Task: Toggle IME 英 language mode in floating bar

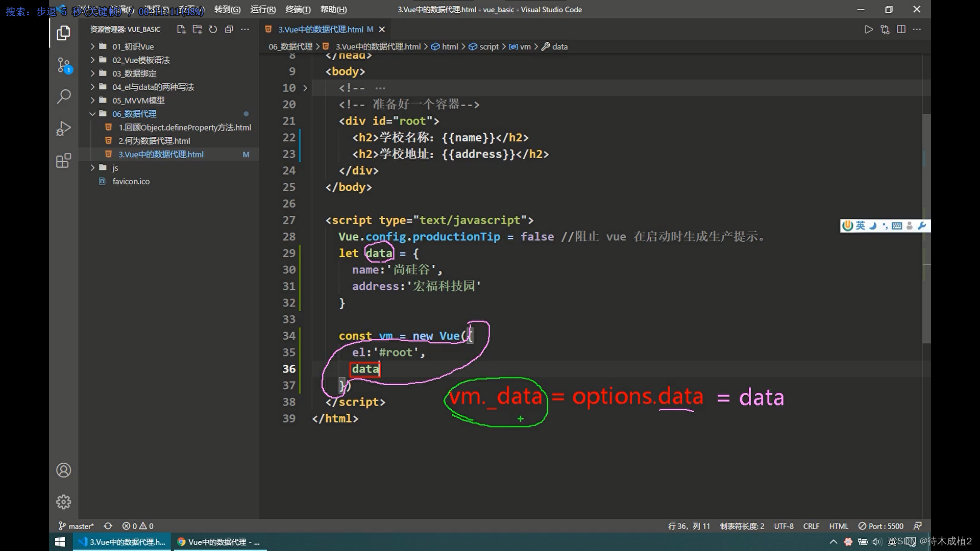Action: point(861,226)
